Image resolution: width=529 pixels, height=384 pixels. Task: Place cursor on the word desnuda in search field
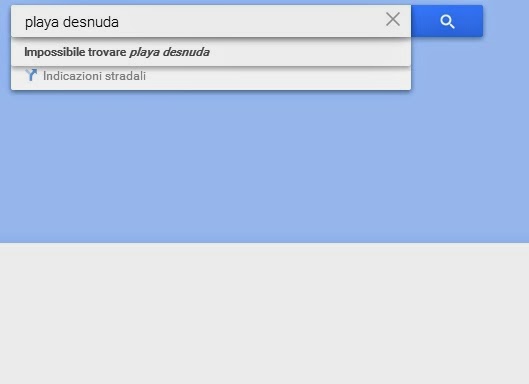(x=91, y=22)
